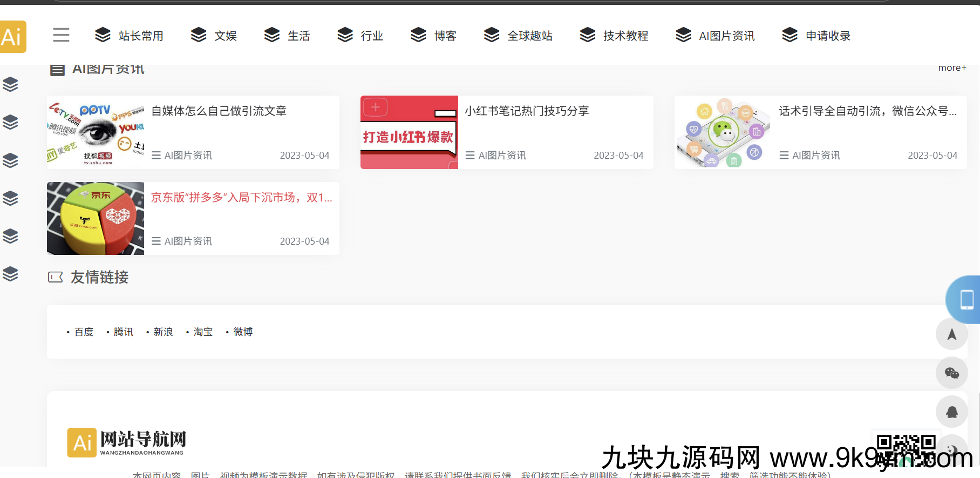The width and height of the screenshot is (980, 478).
Task: Click layers icon beside 博客
Action: tap(418, 35)
